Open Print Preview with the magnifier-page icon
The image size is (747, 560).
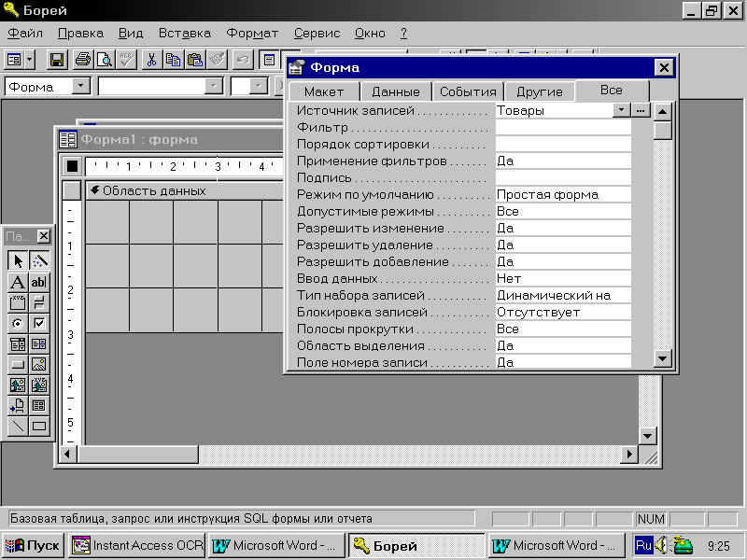(105, 60)
